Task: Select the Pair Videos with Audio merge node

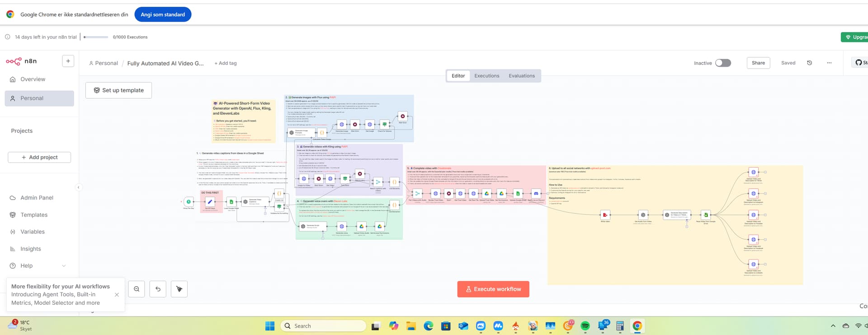Action: tap(417, 193)
